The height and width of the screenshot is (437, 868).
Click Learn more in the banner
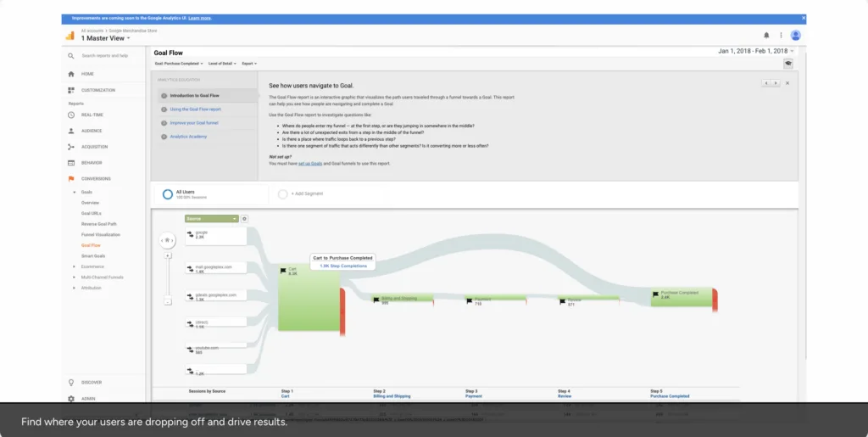(199, 19)
